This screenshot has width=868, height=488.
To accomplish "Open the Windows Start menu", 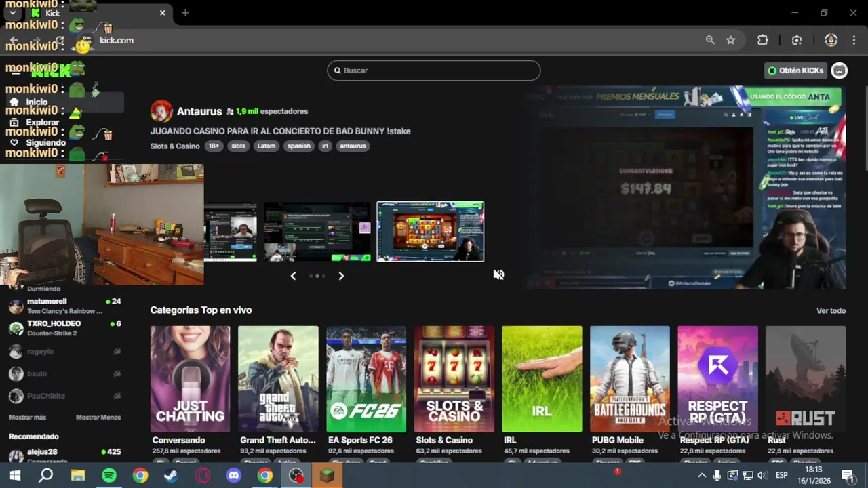I will (15, 476).
